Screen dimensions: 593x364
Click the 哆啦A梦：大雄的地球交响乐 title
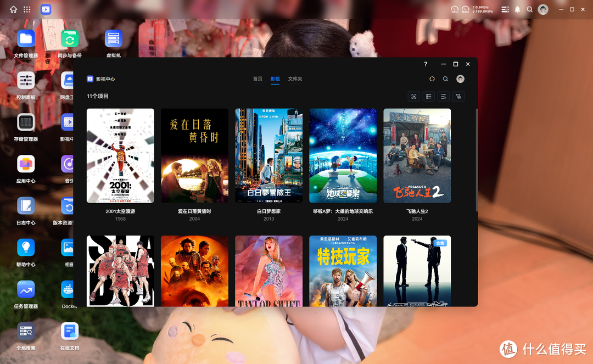(343, 211)
